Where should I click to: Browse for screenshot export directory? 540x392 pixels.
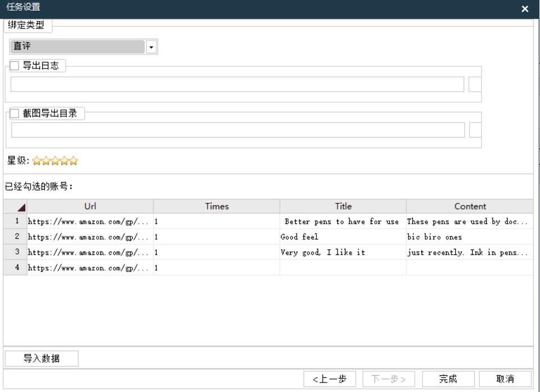475,130
